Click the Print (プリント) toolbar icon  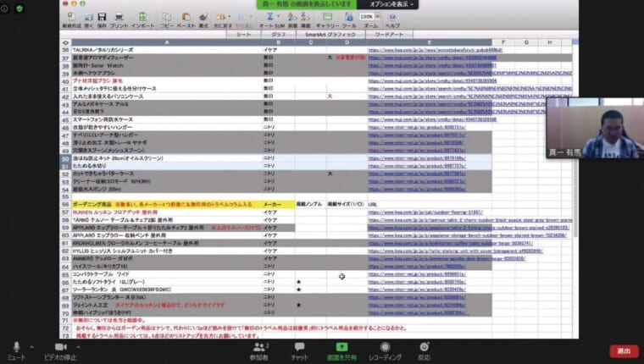[x=119, y=17]
